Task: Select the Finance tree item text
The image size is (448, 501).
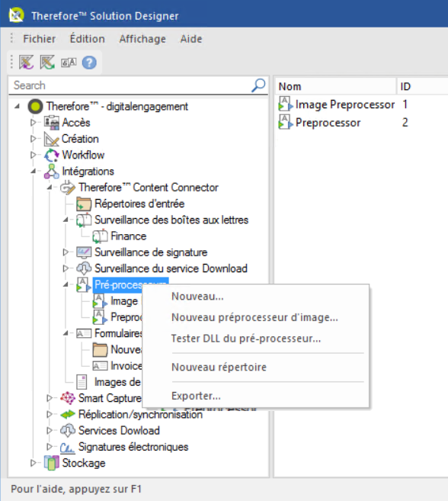Action: [x=128, y=236]
